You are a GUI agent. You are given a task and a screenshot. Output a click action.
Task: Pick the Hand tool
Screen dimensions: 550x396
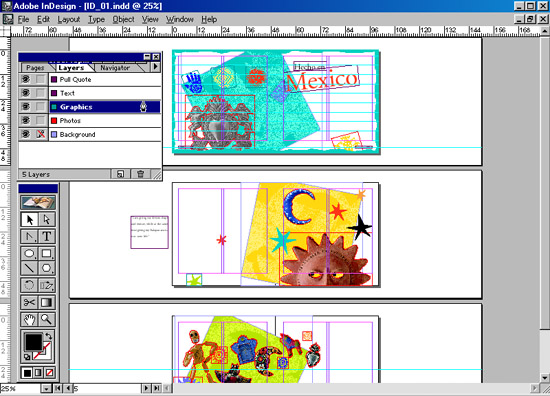coord(29,319)
